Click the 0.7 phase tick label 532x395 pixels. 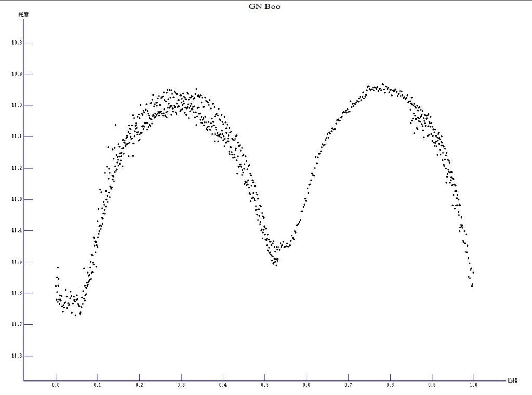[x=349, y=385]
